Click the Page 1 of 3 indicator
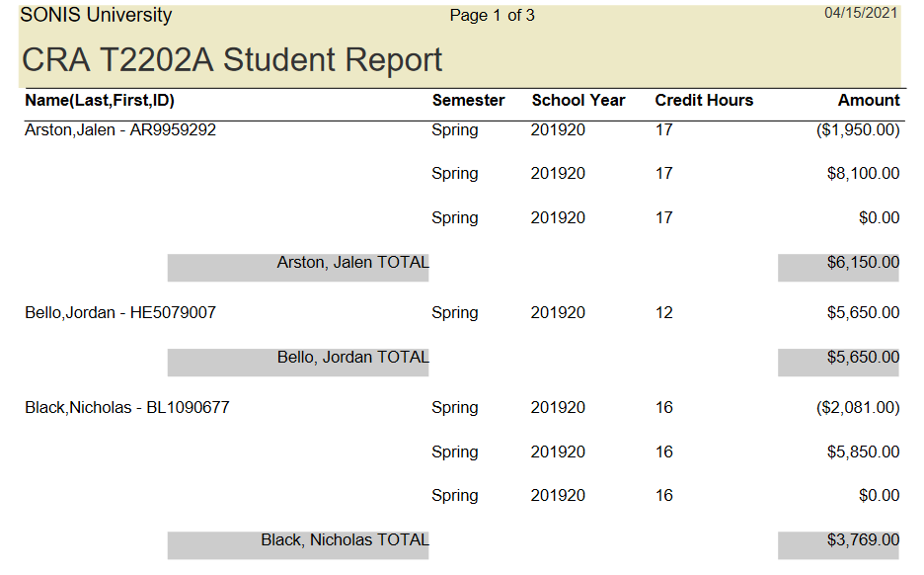The image size is (924, 575). [x=492, y=16]
